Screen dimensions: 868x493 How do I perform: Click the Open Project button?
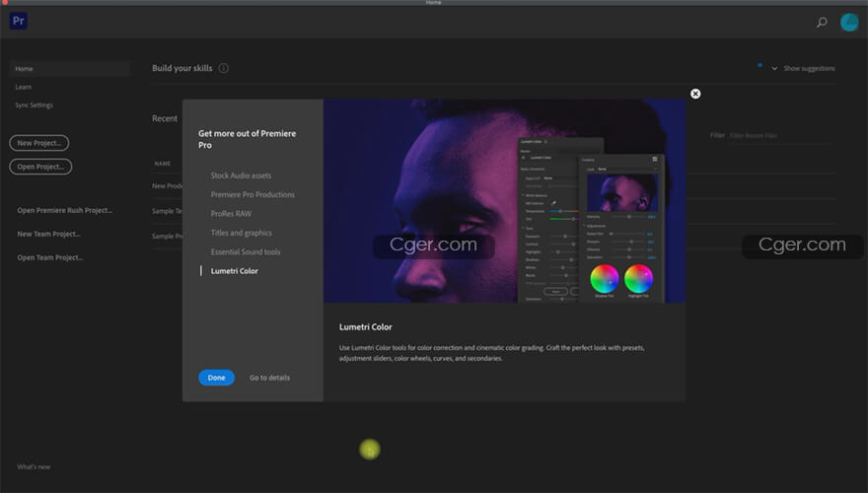[x=40, y=167]
